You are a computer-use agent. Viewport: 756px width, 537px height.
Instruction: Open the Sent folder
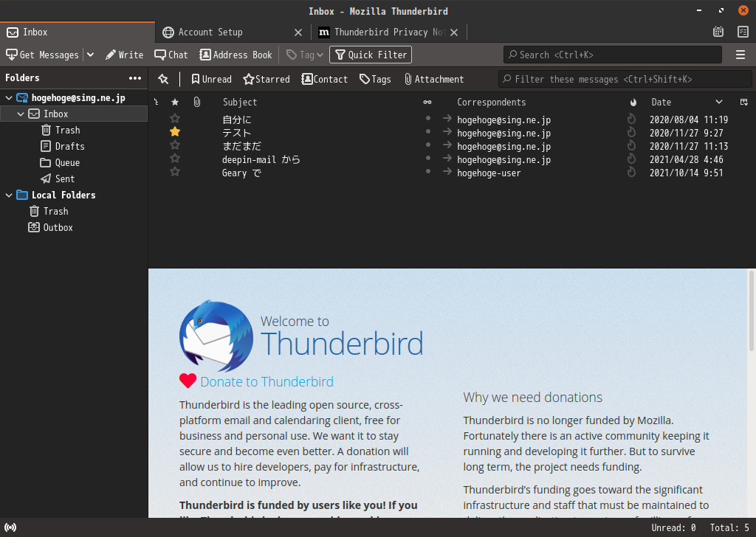[x=65, y=179]
